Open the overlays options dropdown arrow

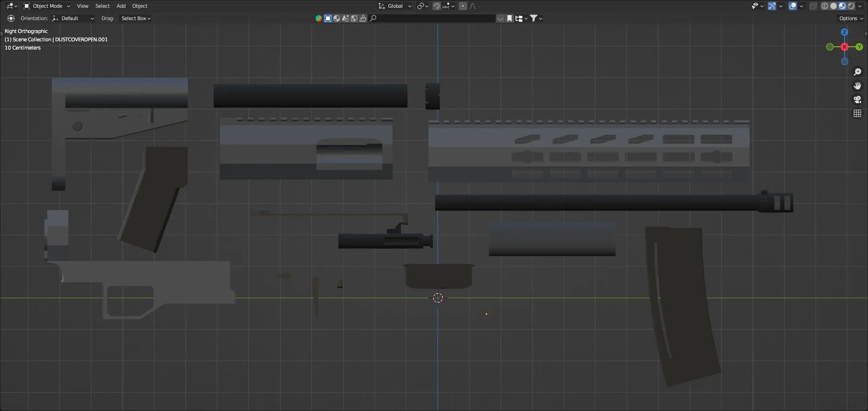coord(801,6)
